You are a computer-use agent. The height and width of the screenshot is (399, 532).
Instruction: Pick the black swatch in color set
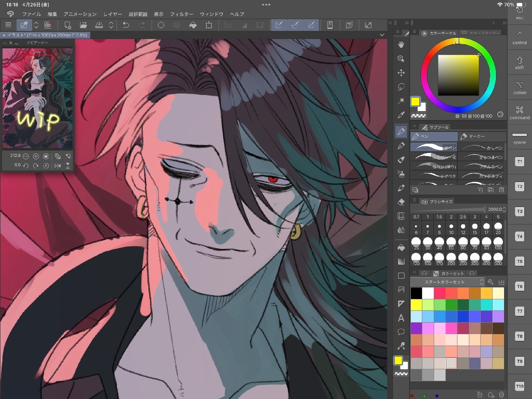416,293
